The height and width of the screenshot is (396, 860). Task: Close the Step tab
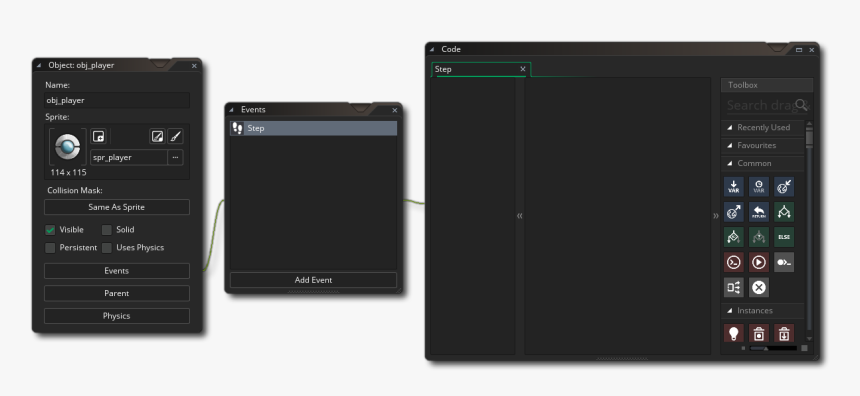click(x=523, y=69)
